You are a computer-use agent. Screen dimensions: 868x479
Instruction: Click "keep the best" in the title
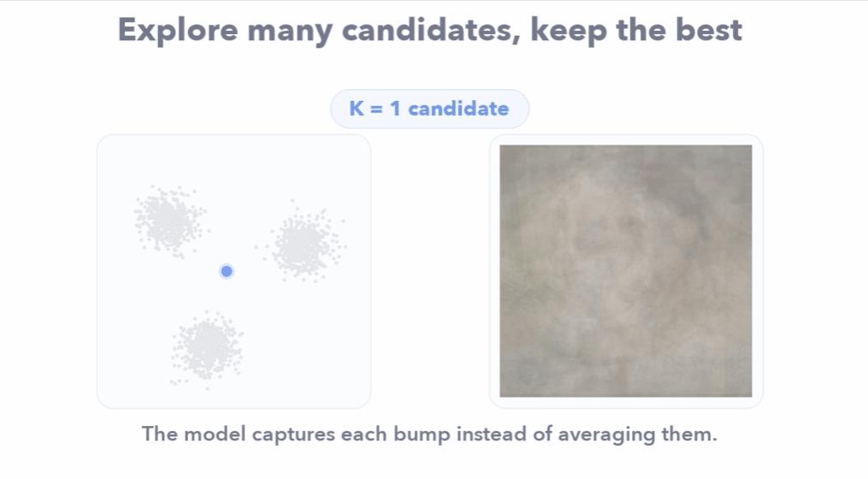[636, 30]
